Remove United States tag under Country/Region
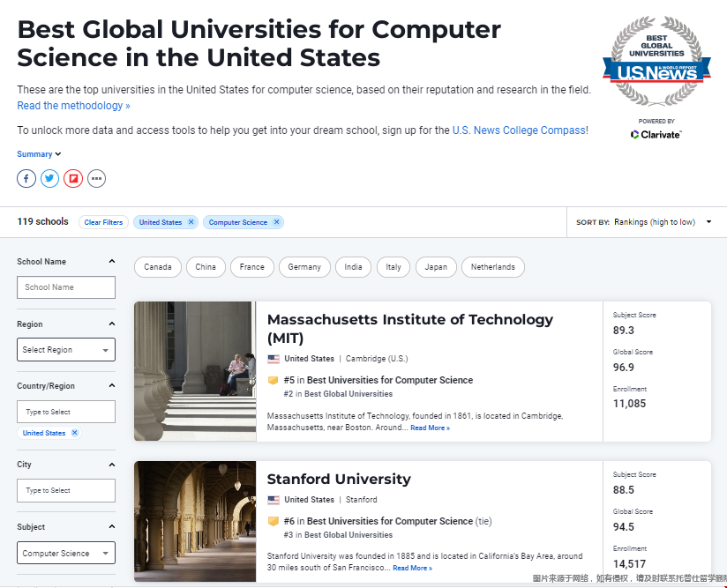 74,432
